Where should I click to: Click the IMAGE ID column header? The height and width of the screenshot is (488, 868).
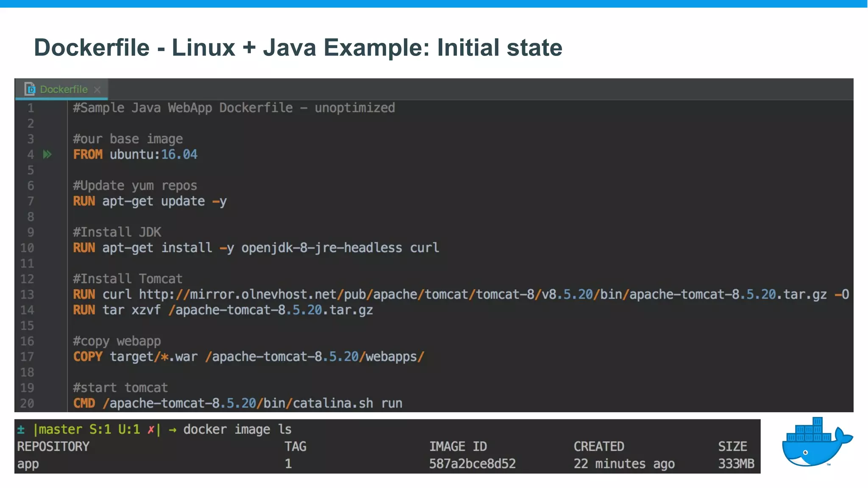(458, 446)
